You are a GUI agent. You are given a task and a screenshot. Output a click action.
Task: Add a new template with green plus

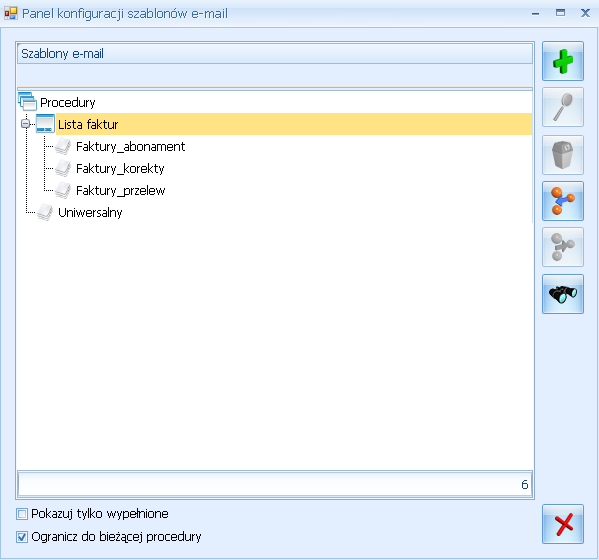click(563, 61)
